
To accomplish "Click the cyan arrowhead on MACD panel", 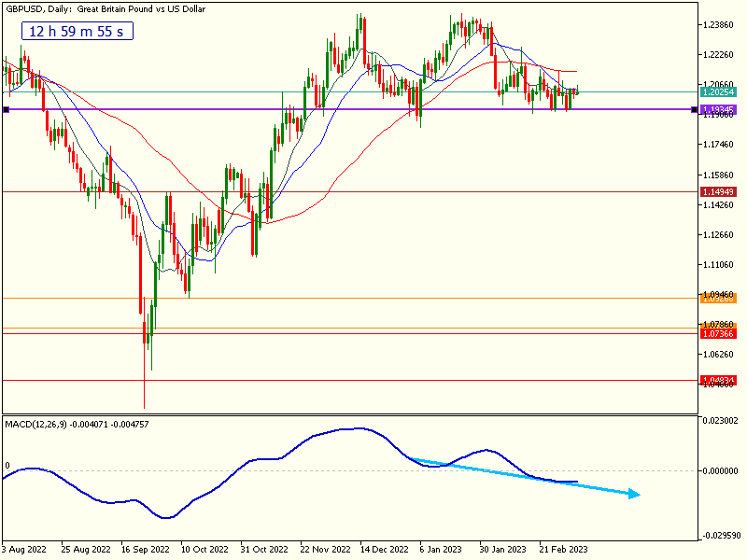I will (x=633, y=494).
